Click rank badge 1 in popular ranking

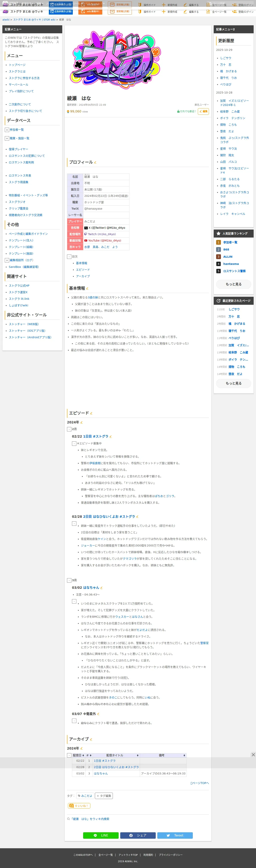pyautogui.click(x=218, y=242)
